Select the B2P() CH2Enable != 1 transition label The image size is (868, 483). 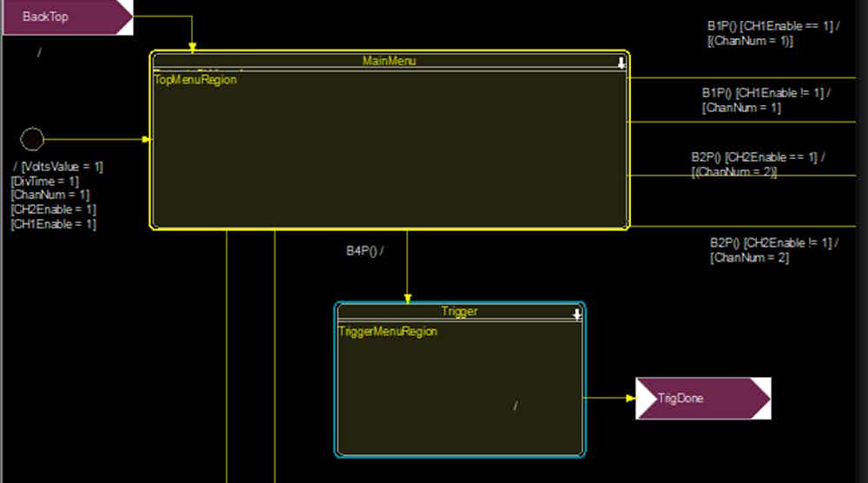coord(774,250)
